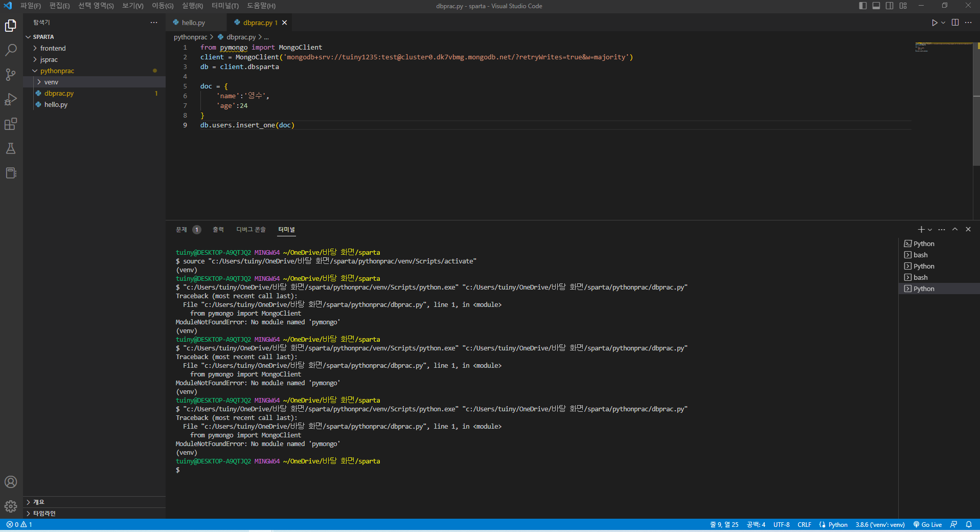Open the Explorer view in the activity bar
Viewport: 980px width, 532px height.
(11, 26)
